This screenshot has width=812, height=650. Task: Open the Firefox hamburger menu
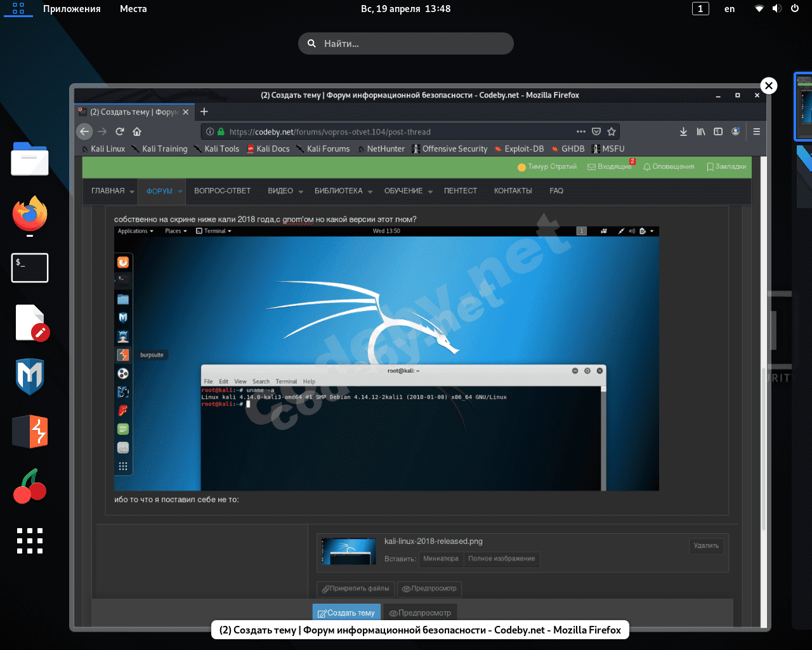coord(756,131)
